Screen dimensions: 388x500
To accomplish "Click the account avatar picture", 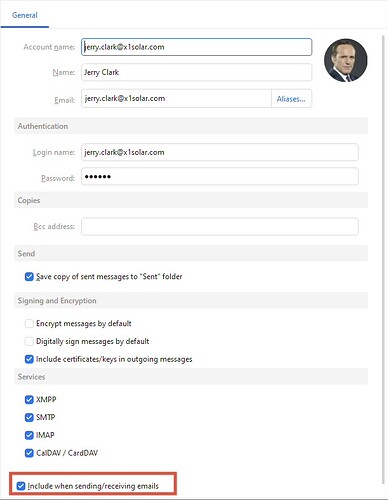I will pos(346,60).
